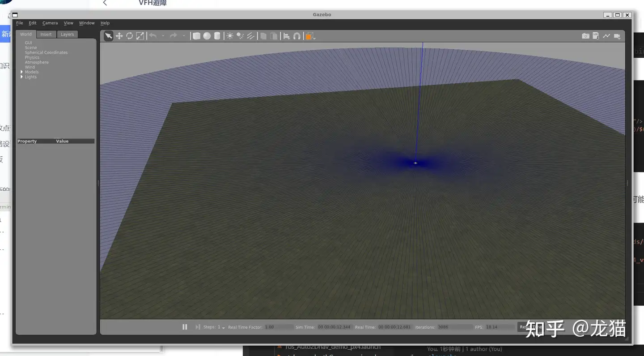This screenshot has width=644, height=356.
Task: Open the Window menu
Action: pyautogui.click(x=87, y=23)
